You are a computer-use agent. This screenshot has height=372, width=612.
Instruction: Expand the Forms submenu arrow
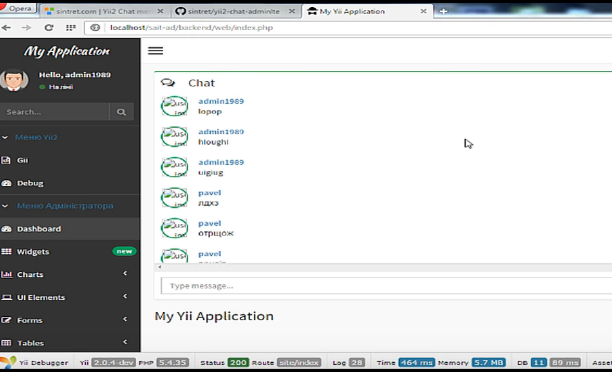pos(125,319)
